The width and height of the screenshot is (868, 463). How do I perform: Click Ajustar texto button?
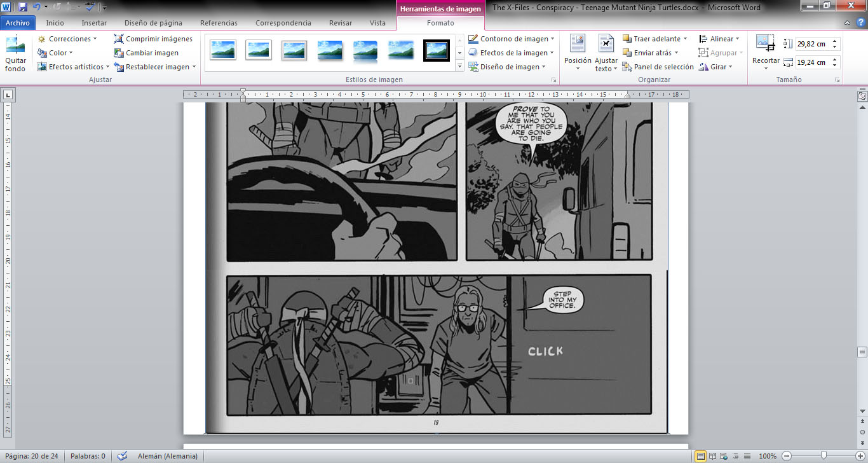click(x=606, y=54)
